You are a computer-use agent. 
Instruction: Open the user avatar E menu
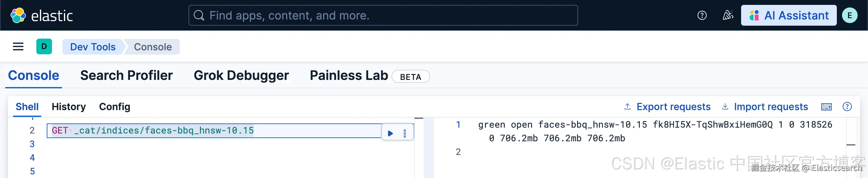tap(849, 16)
